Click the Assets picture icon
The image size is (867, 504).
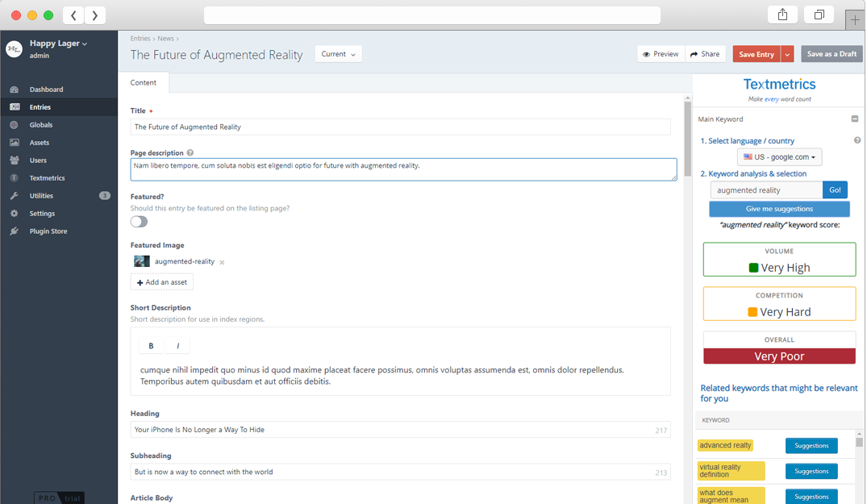[x=15, y=143]
